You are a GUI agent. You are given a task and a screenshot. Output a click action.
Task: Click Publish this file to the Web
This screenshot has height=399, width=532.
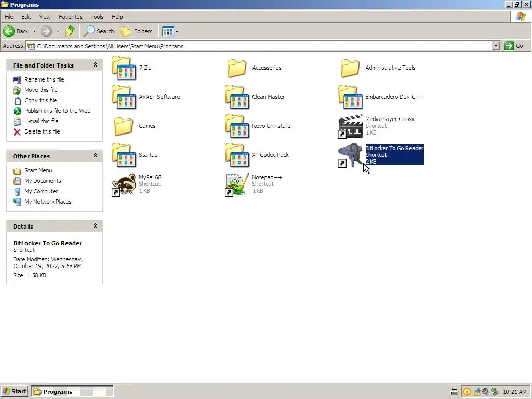[57, 111]
